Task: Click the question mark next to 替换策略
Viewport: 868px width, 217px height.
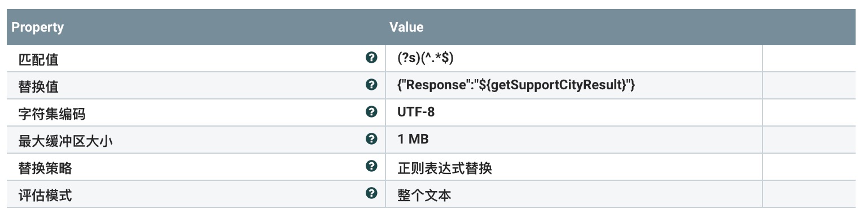Action: (x=371, y=166)
